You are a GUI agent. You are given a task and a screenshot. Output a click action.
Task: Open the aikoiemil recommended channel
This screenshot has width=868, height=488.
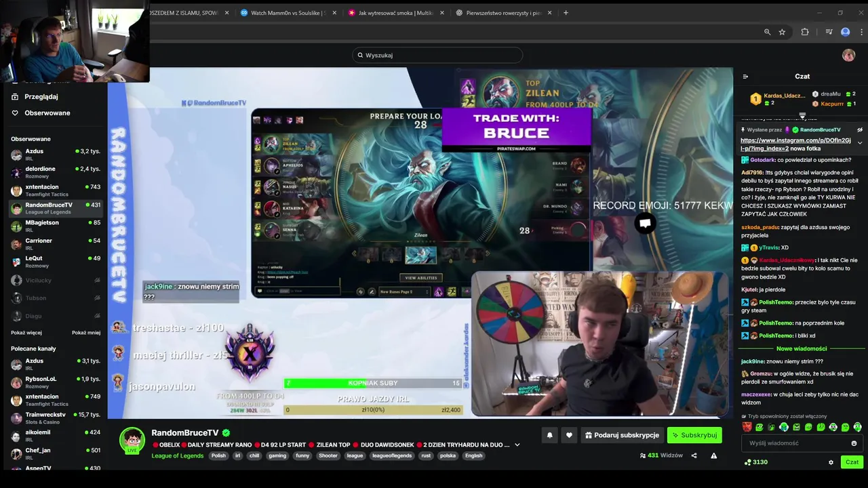[x=56, y=435]
